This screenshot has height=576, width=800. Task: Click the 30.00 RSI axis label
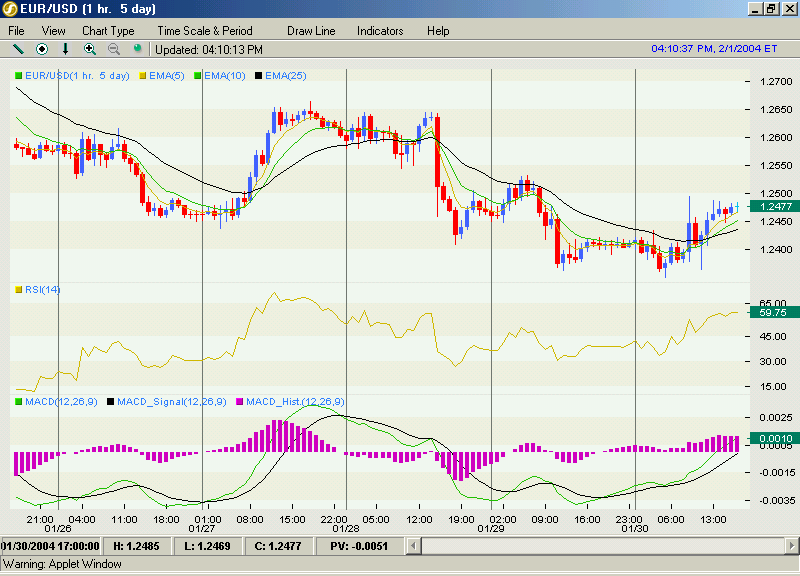773,362
